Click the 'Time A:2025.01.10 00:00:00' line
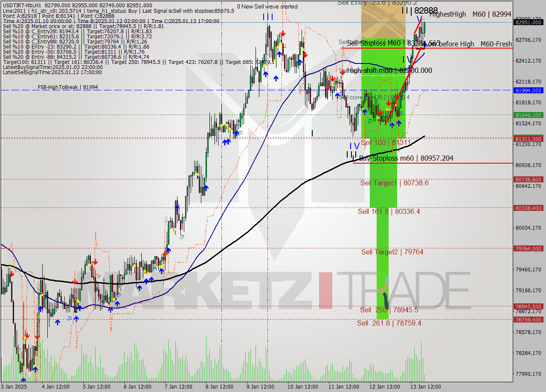Image resolution: width=546 pixels, height=392 pixels. (111, 21)
